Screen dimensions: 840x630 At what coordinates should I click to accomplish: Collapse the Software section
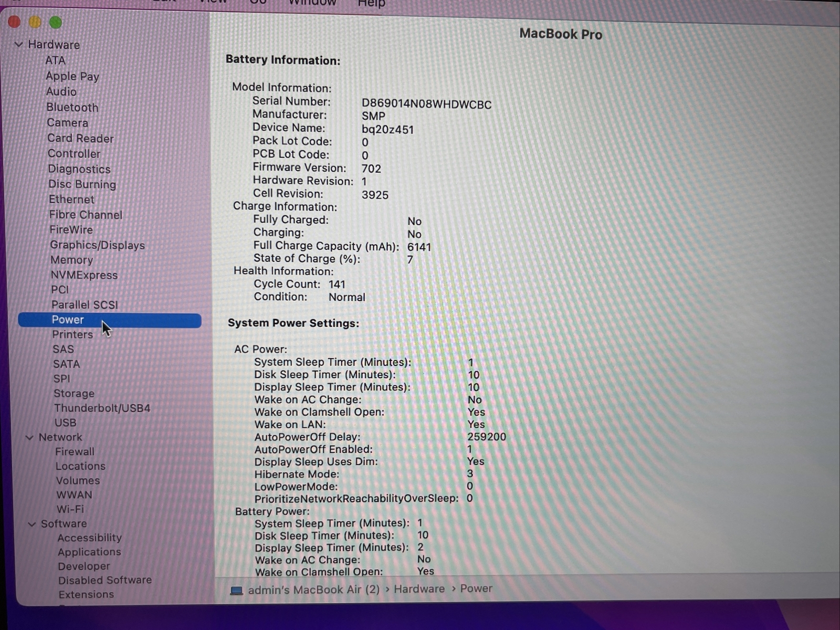31,524
